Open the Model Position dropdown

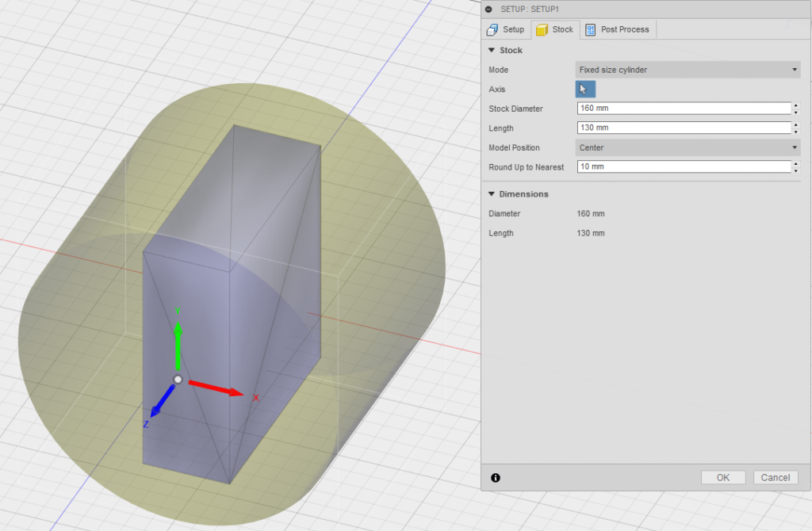point(687,147)
